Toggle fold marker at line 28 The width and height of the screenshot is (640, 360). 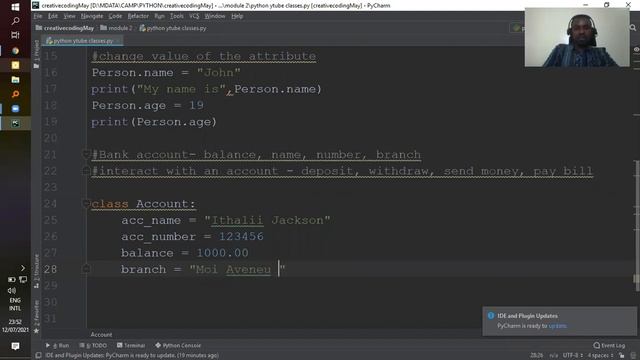point(86,269)
